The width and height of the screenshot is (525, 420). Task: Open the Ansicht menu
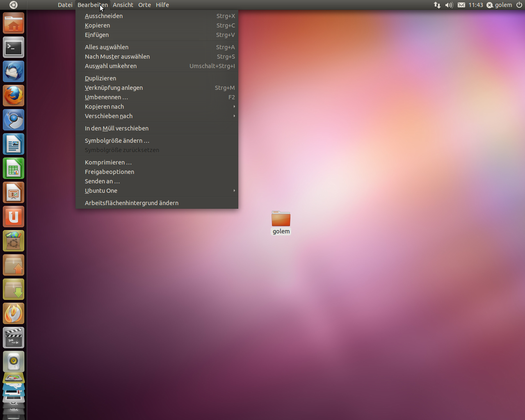tap(123, 5)
